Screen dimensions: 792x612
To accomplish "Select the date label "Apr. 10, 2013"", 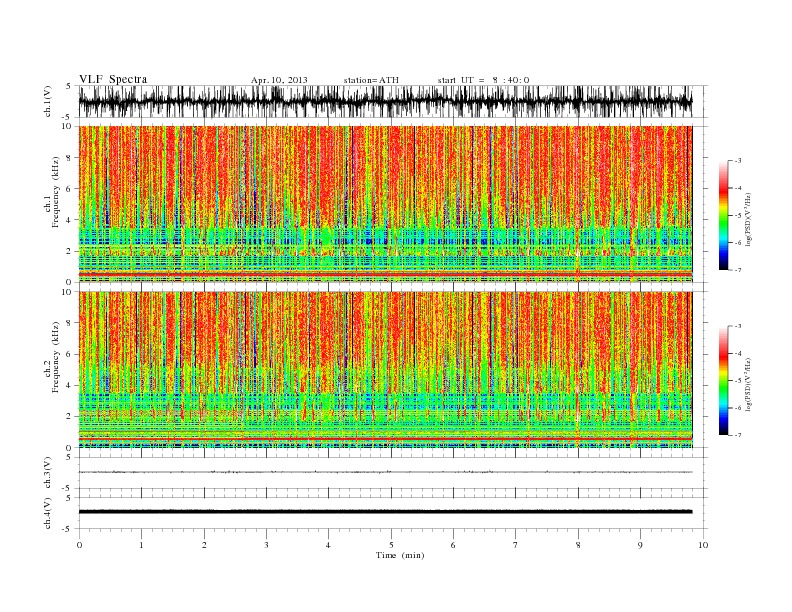I will tap(279, 80).
